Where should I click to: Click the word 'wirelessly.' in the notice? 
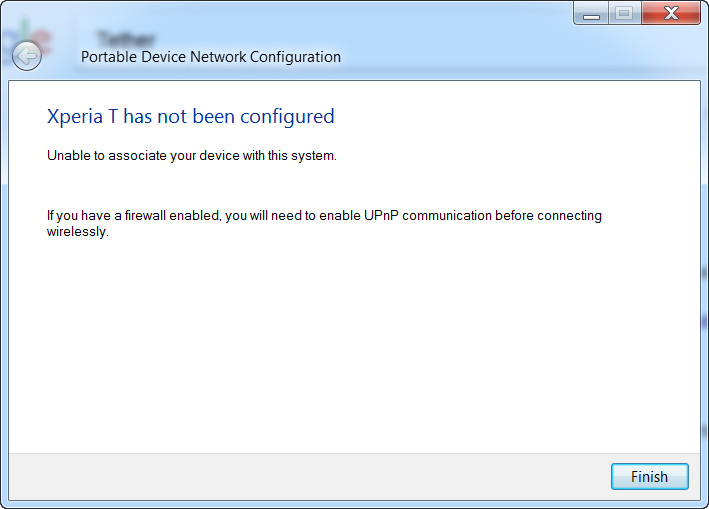pos(78,232)
